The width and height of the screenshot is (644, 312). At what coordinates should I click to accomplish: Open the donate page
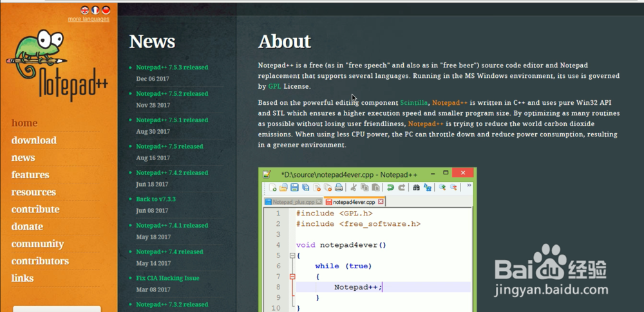[27, 226]
